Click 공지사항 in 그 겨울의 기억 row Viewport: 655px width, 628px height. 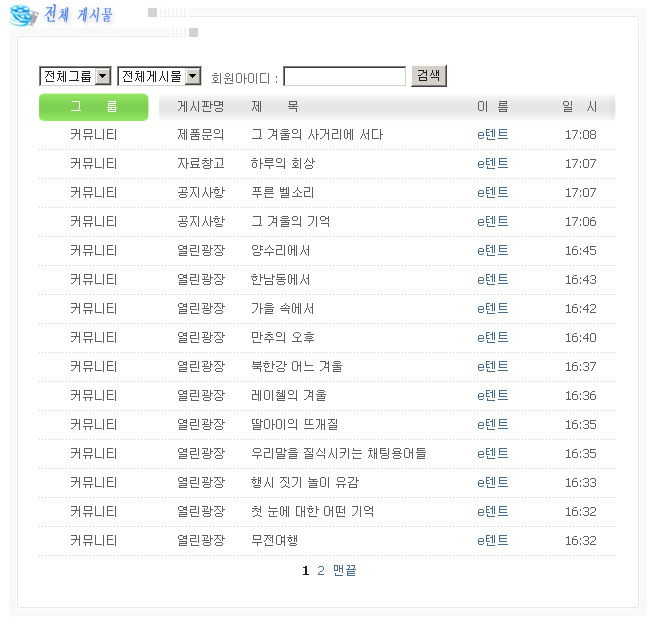[x=201, y=221]
